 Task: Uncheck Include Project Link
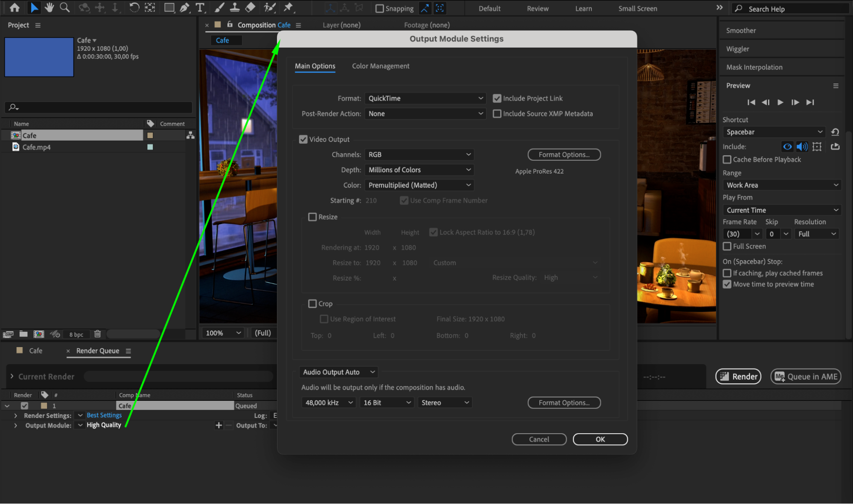[497, 98]
